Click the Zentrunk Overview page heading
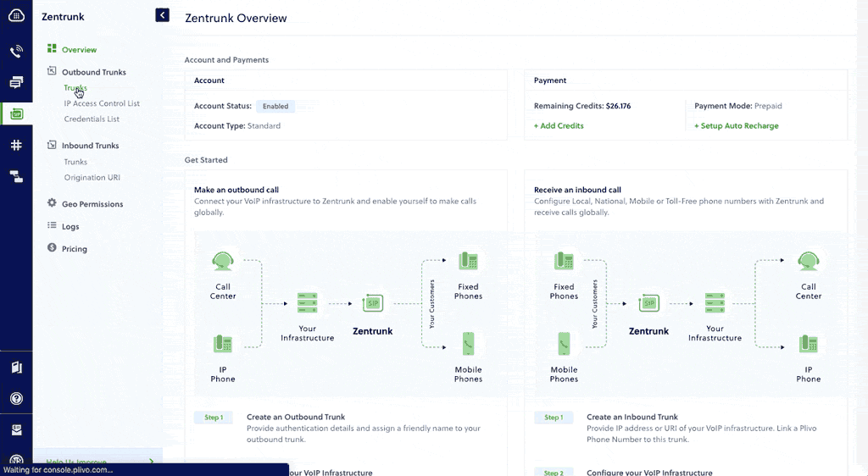 pos(236,19)
